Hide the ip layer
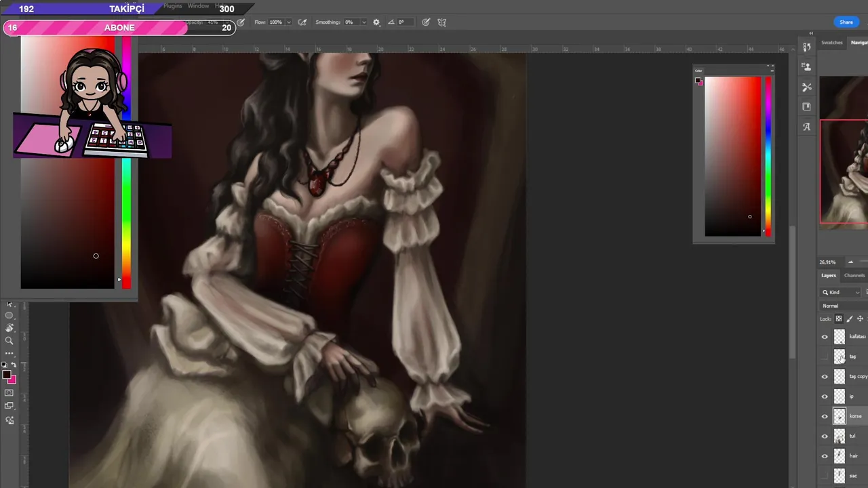 [825, 396]
